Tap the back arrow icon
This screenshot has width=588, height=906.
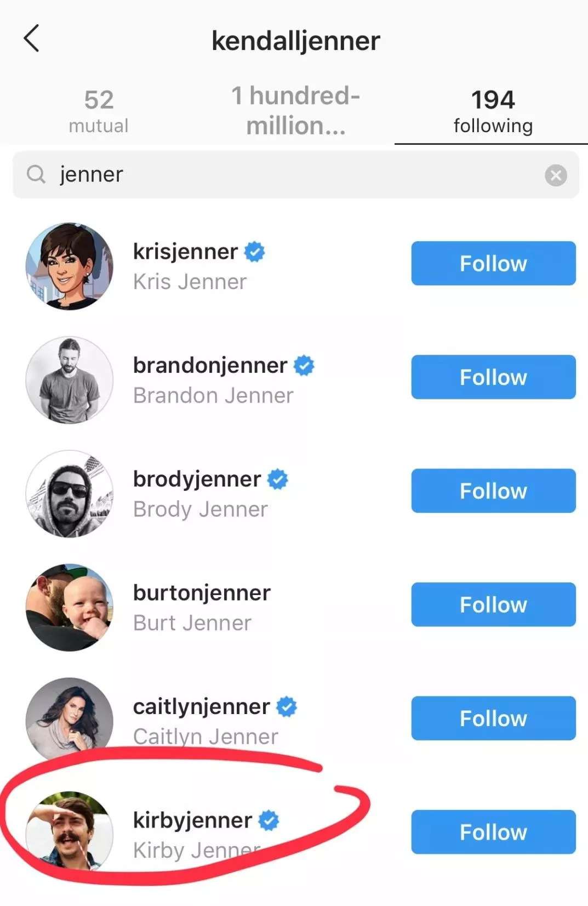tap(32, 39)
